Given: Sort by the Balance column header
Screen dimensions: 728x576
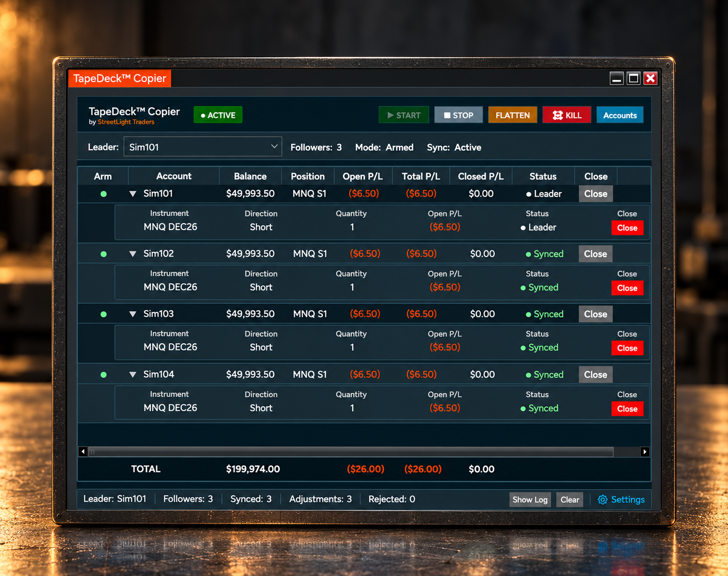Looking at the screenshot, I should (x=250, y=177).
